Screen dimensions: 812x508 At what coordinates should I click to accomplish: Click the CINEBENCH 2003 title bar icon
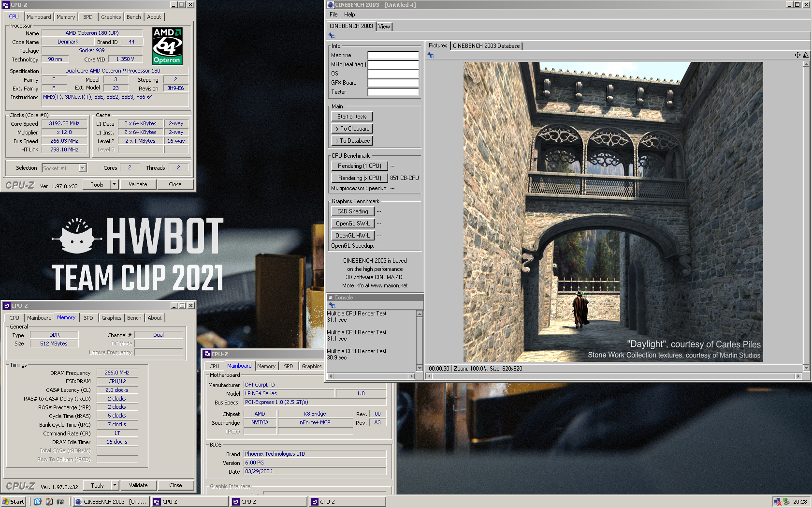[x=331, y=5]
